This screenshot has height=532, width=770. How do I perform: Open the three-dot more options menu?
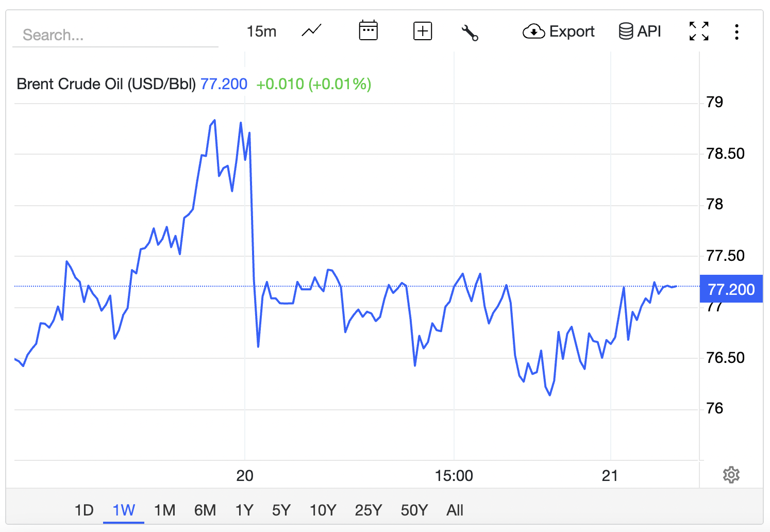pos(736,32)
